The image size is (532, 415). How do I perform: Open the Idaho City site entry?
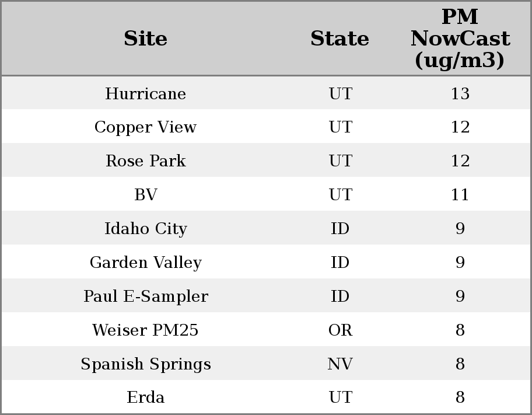145,229
